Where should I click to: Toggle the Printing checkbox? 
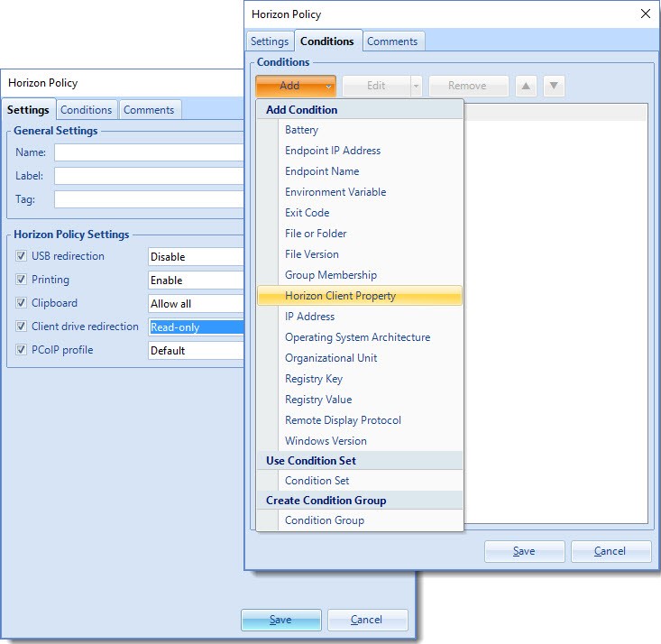click(x=22, y=280)
